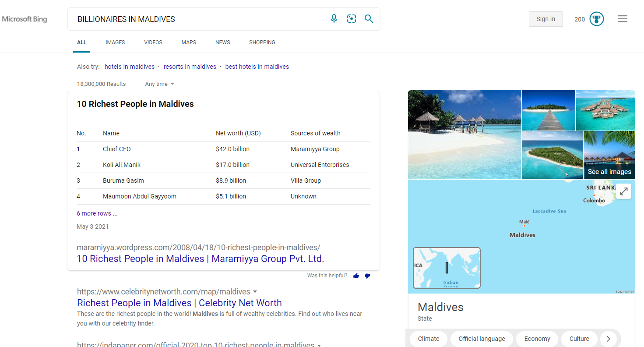Click the $42.0 billion net worth cell
644x347 pixels.
pos(232,149)
